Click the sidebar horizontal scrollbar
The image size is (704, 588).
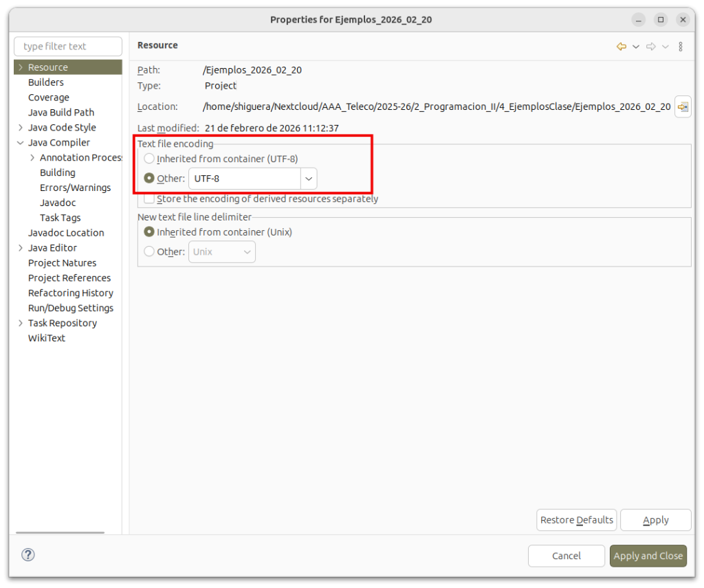[x=60, y=532]
